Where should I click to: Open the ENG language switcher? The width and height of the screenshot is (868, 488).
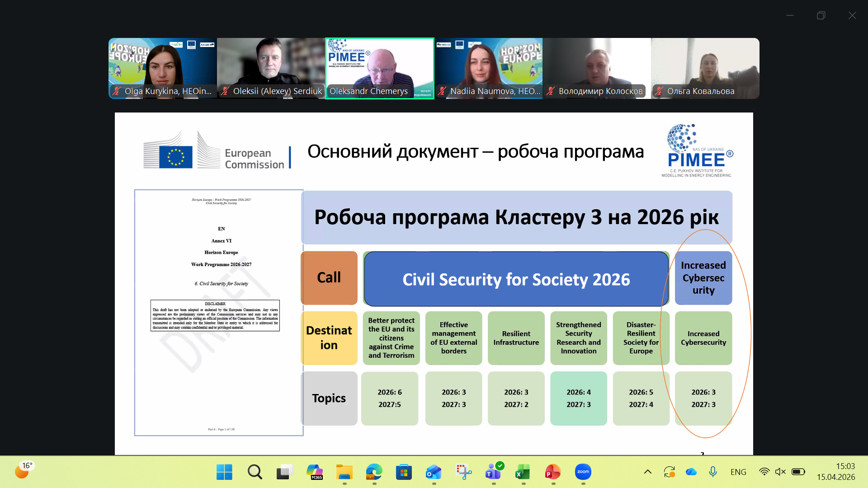click(738, 472)
